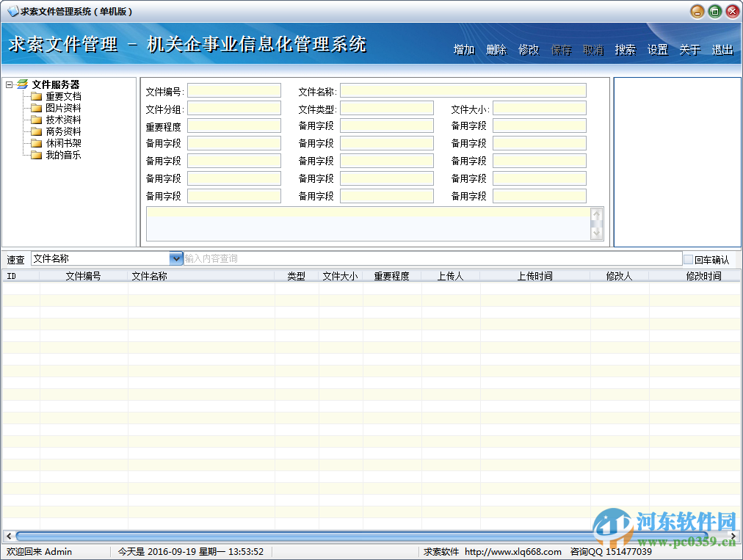Click the horizontal scrollbar at the bottom
The image size is (743, 560).
point(367,534)
